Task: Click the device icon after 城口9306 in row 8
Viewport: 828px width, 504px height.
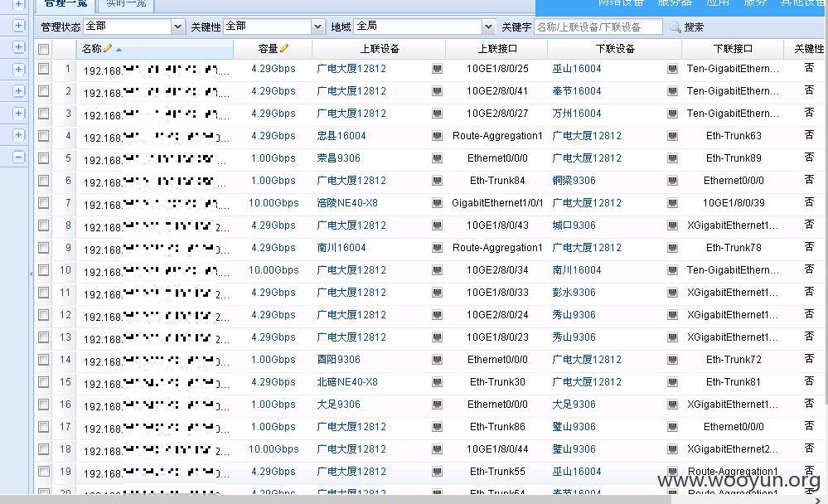Action: pyautogui.click(x=672, y=225)
